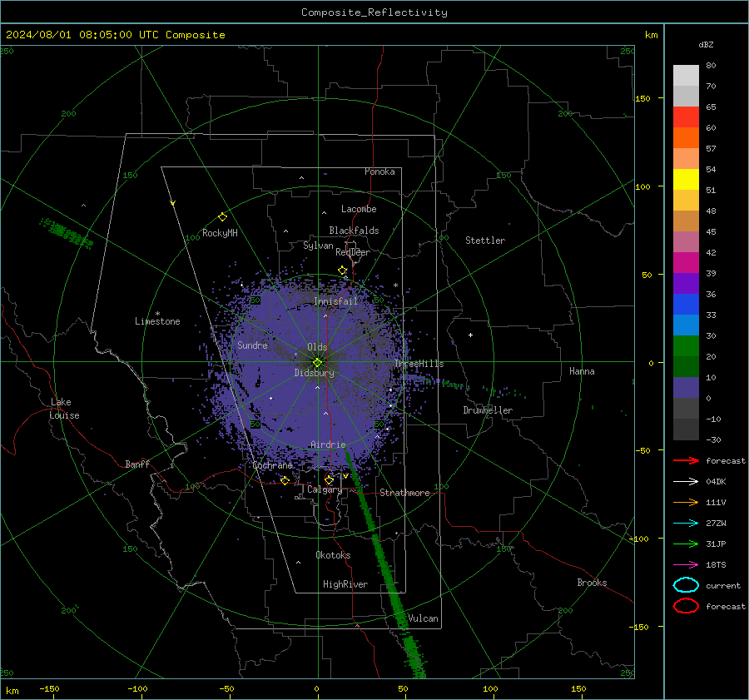This screenshot has width=749, height=700.
Task: Click the Stettler city label
Action: (485, 241)
